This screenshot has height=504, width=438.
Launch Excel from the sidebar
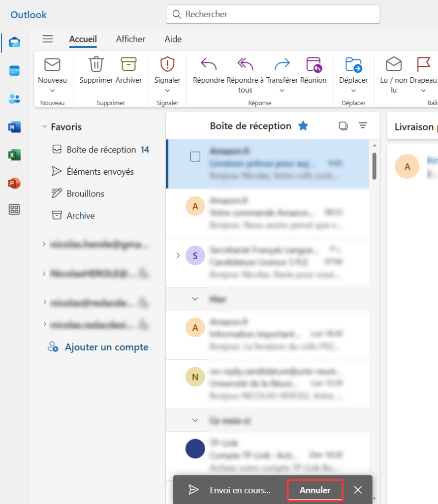[14, 155]
